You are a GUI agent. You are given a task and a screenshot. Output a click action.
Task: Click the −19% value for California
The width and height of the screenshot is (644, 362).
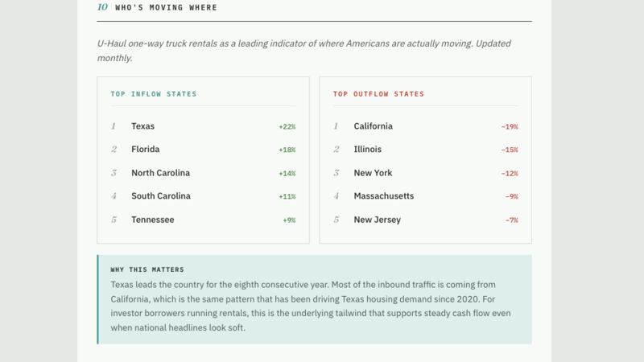pos(510,127)
